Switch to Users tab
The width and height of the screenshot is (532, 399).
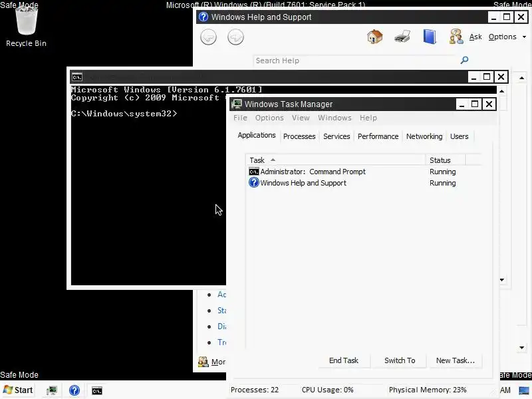click(x=459, y=136)
